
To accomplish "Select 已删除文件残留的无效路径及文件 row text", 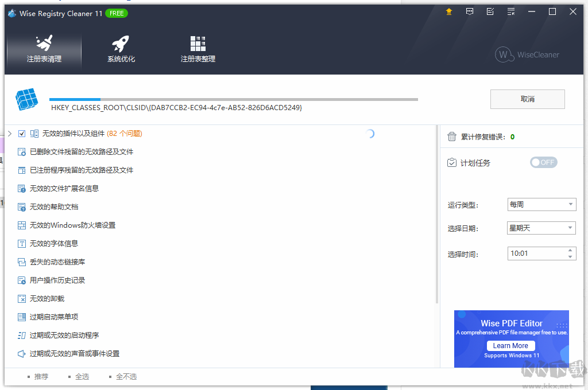I will pos(82,152).
